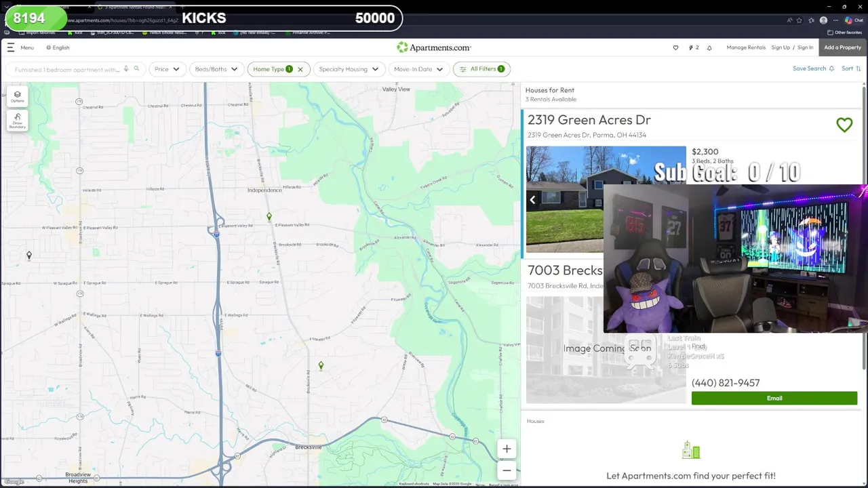The image size is (868, 488).
Task: Open the Other favorites folder
Action: [x=845, y=32]
